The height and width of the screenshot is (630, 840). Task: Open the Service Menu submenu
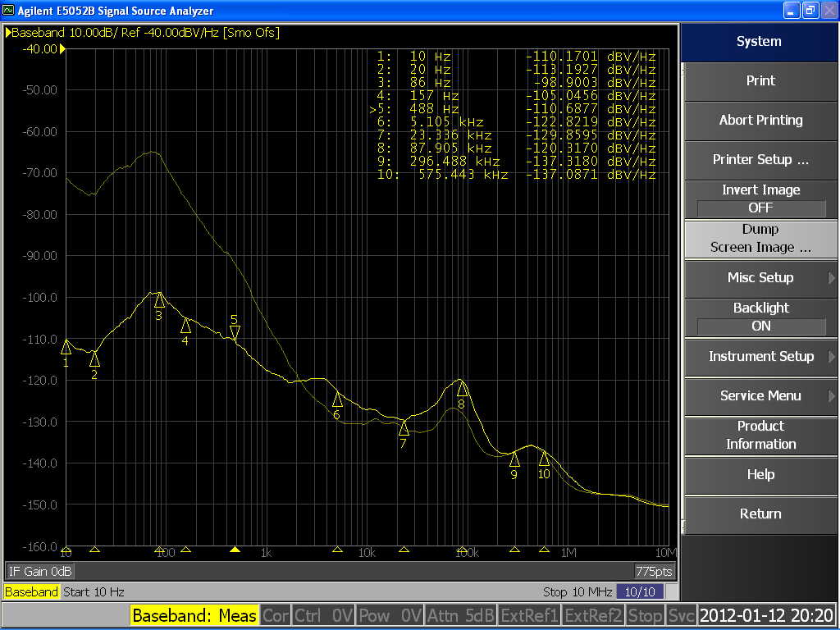(760, 396)
